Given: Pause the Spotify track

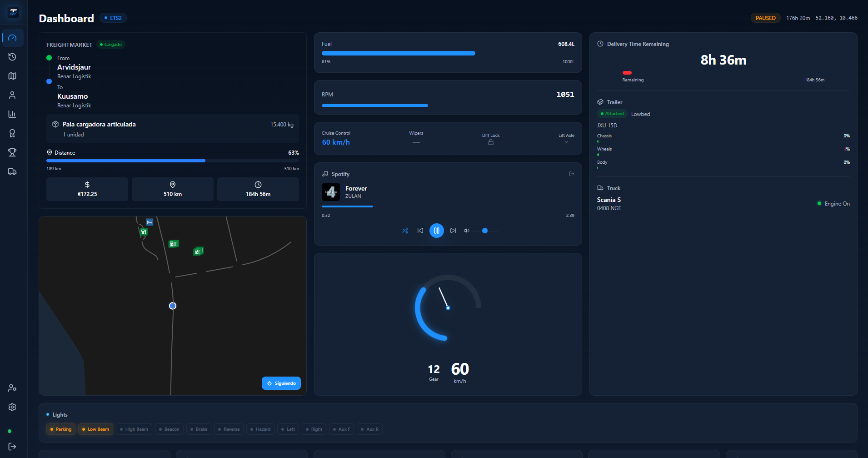Looking at the screenshot, I should [437, 231].
